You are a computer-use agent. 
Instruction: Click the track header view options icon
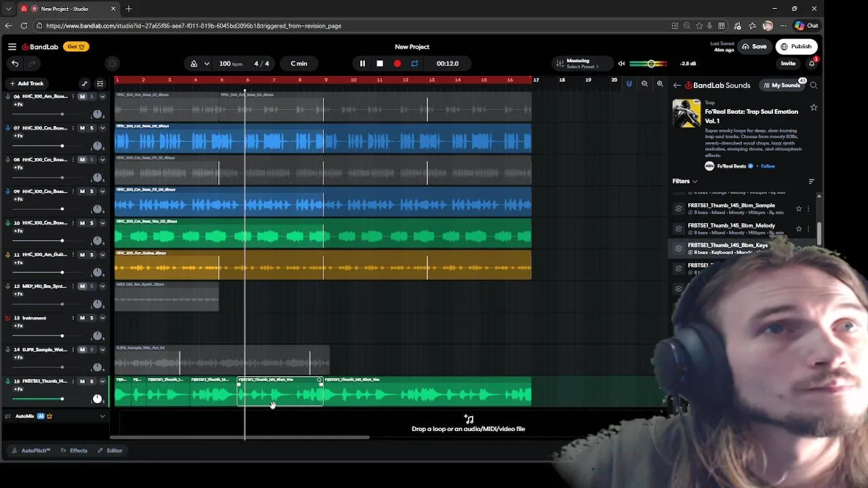(100, 83)
